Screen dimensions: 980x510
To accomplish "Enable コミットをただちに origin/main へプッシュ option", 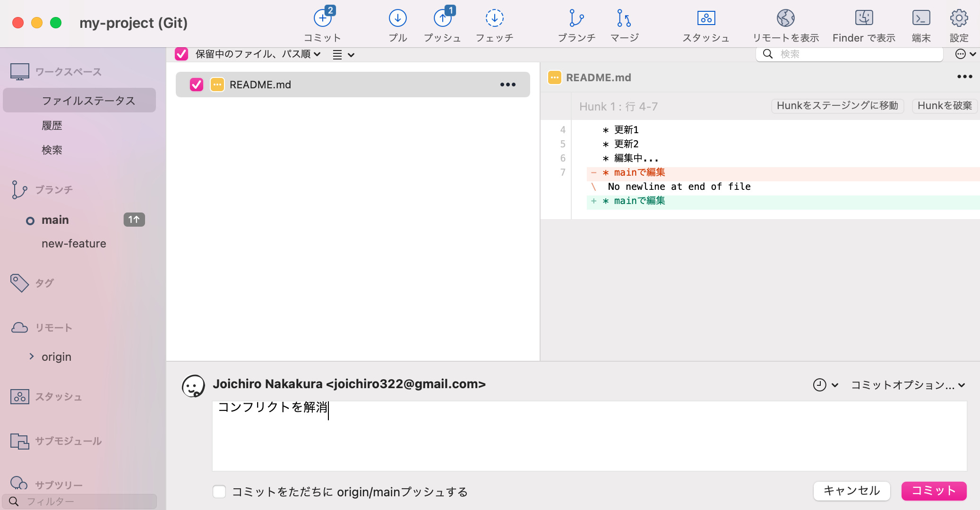I will click(x=220, y=492).
